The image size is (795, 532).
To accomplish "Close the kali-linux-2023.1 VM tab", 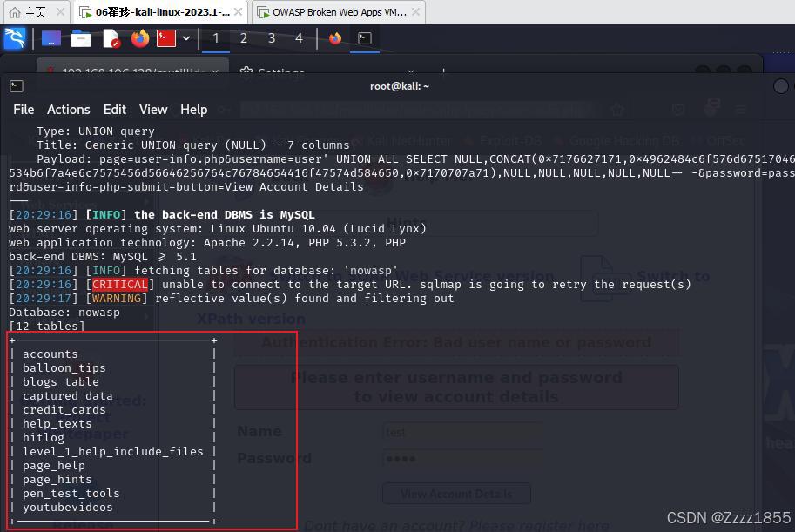I will click(x=239, y=11).
